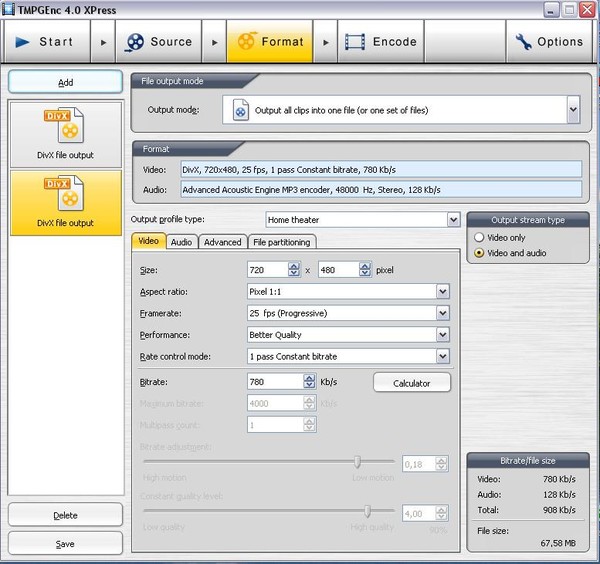Go to the Start stage
Screen dimensions: 600x564
pos(47,41)
